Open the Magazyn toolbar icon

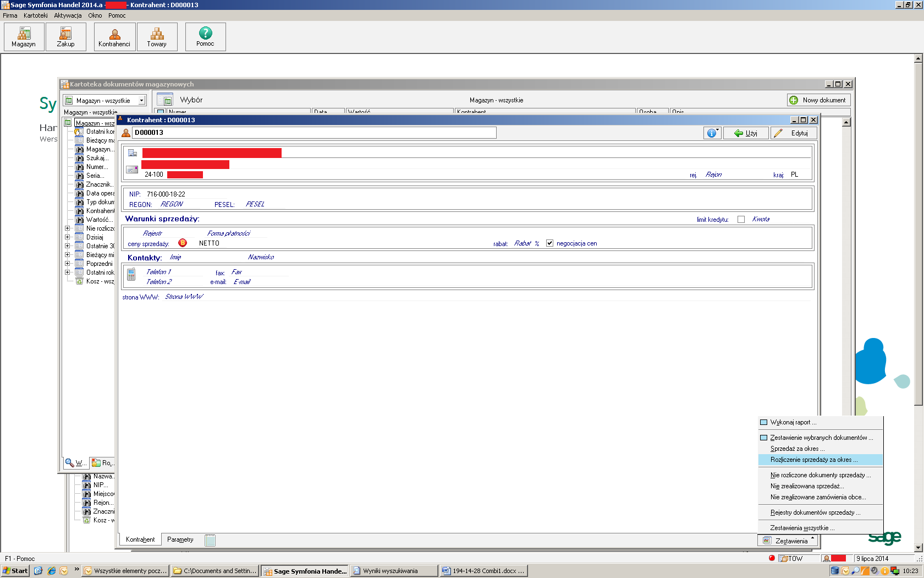click(24, 37)
